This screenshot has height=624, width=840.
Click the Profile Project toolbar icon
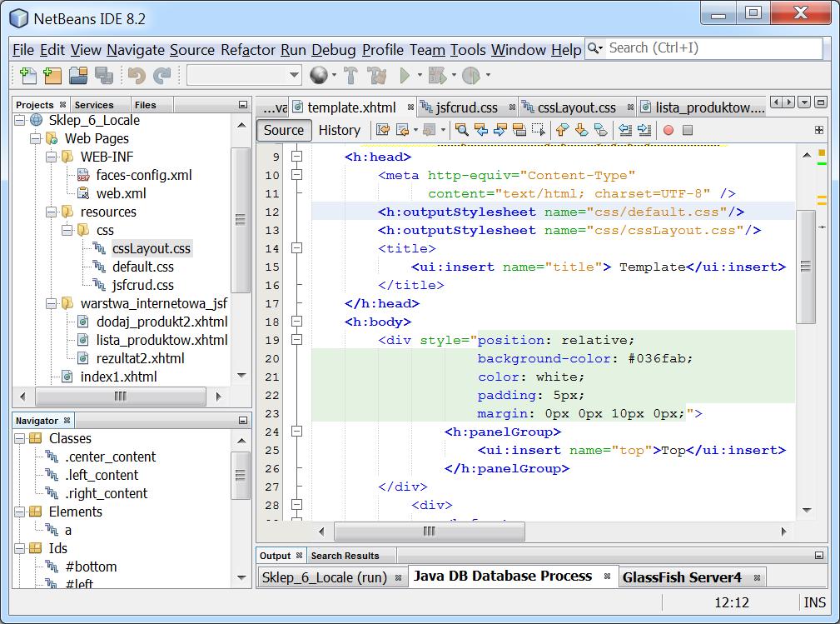[471, 76]
